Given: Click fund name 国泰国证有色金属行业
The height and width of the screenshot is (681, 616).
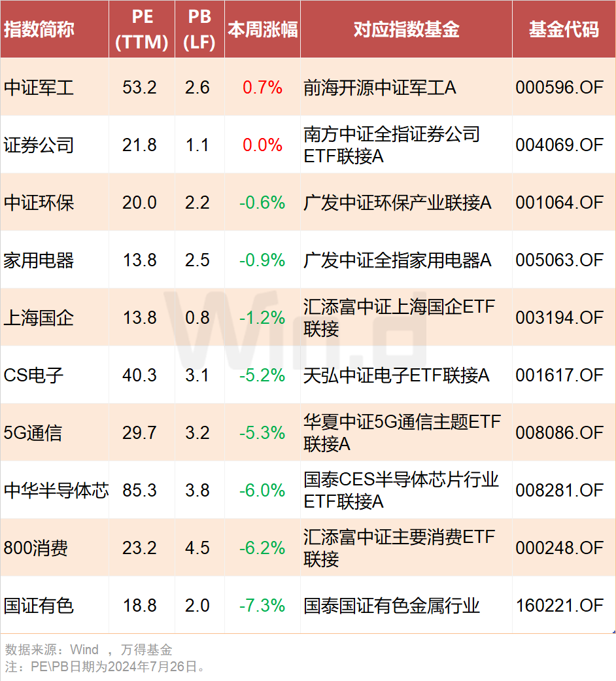Looking at the screenshot, I should click(x=392, y=605).
